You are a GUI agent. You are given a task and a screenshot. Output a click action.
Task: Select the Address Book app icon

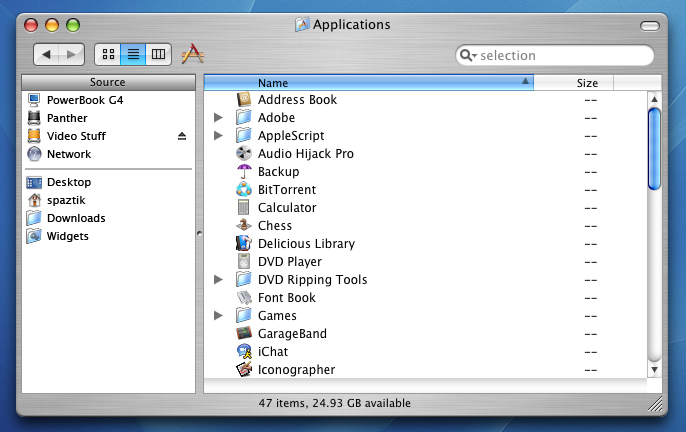[244, 100]
